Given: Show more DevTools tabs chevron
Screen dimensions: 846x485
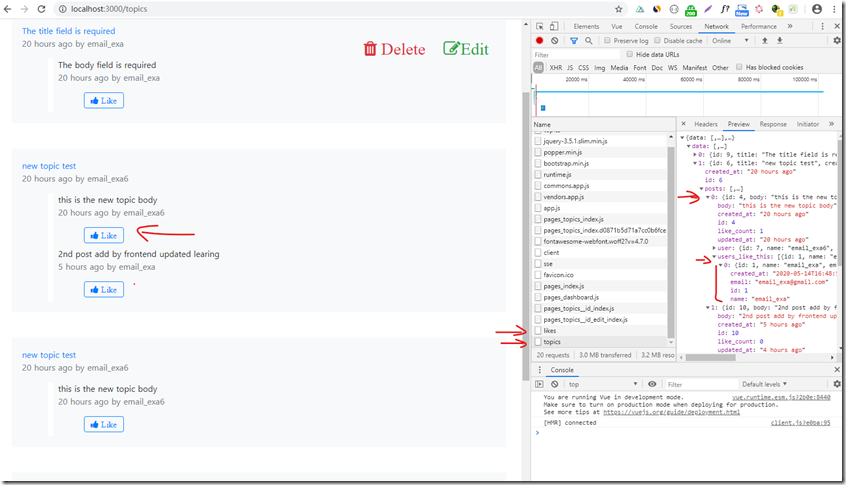Looking at the screenshot, I should tap(790, 26).
